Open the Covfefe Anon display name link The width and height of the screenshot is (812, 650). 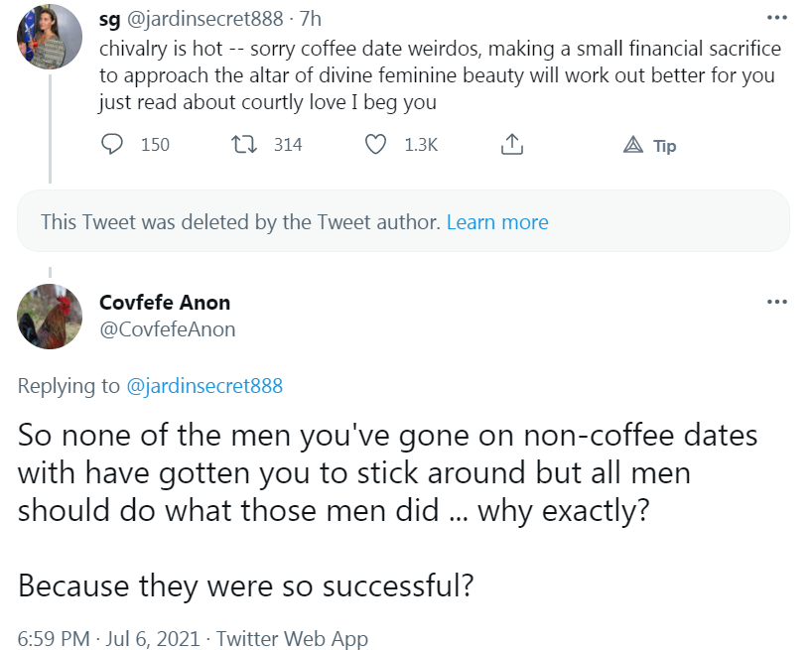pos(165,303)
